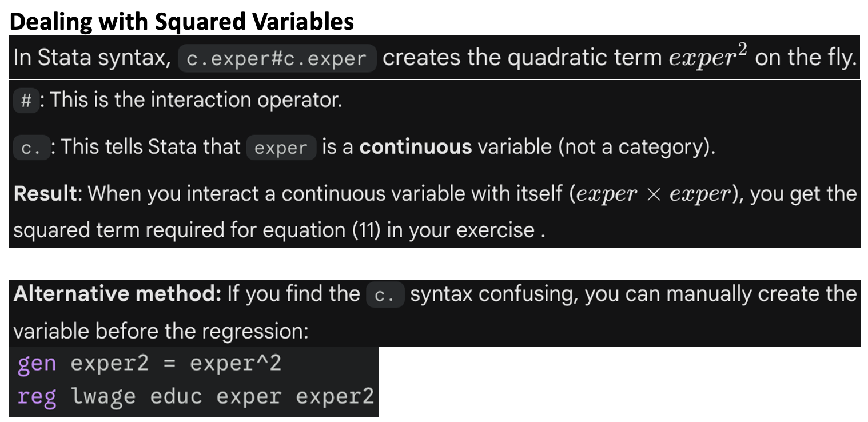The height and width of the screenshot is (422, 868).
Task: Click the bold 'Result' label
Action: (45, 194)
